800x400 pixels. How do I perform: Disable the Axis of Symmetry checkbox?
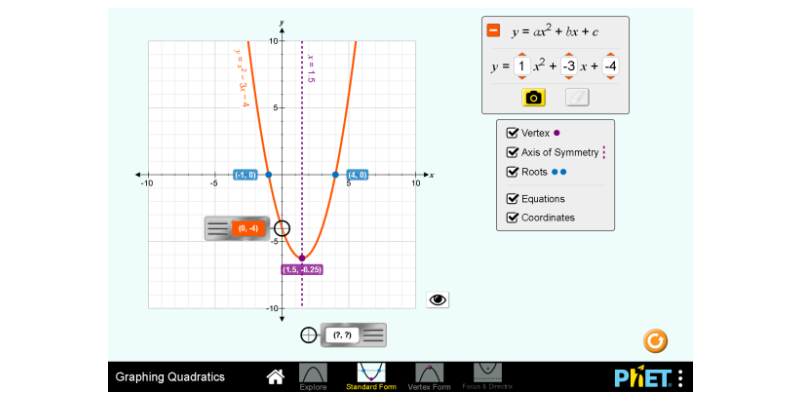pos(513,153)
